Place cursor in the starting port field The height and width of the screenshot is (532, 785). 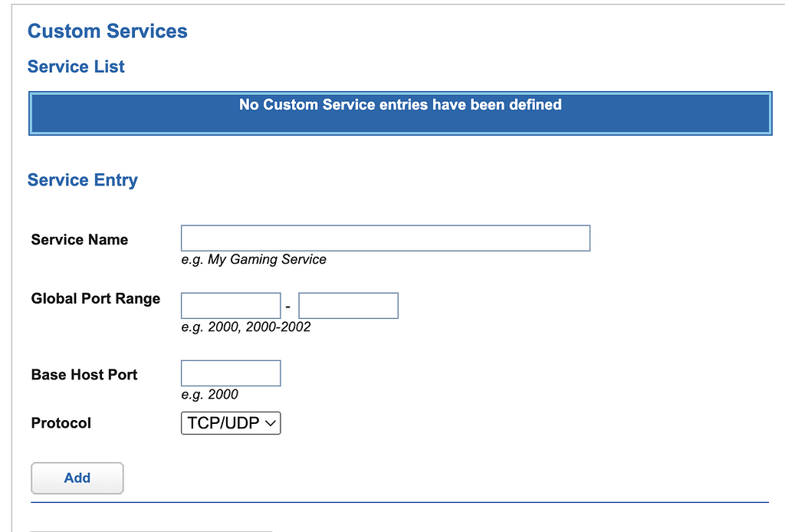pyautogui.click(x=230, y=305)
